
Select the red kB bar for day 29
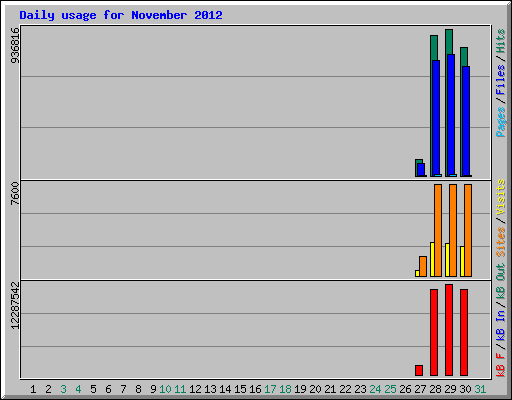(449, 330)
